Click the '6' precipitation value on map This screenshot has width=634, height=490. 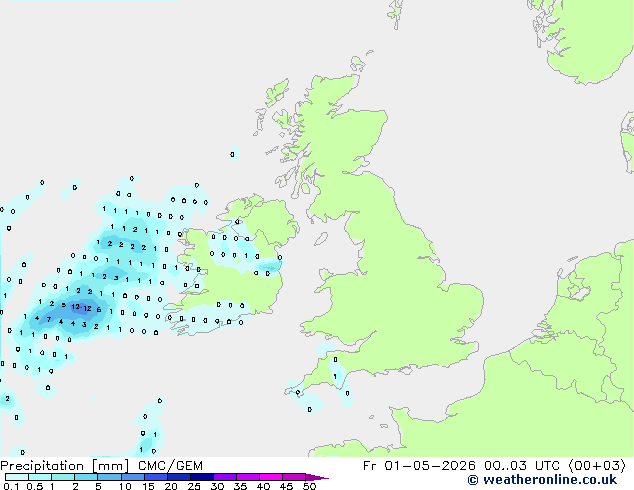99,310
